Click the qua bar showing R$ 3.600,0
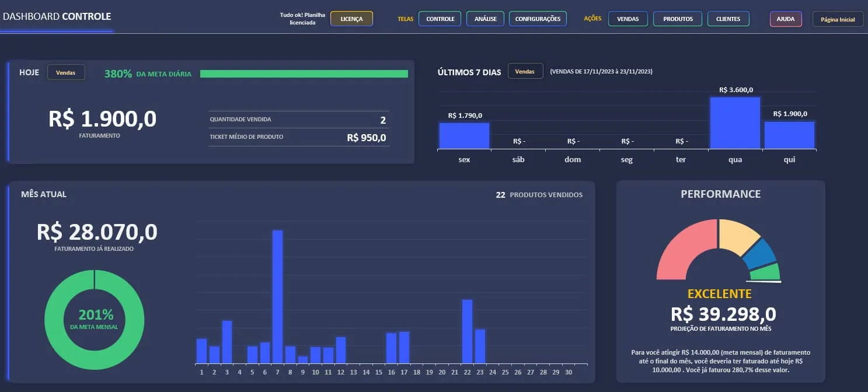This screenshot has width=868, height=392. tap(735, 123)
